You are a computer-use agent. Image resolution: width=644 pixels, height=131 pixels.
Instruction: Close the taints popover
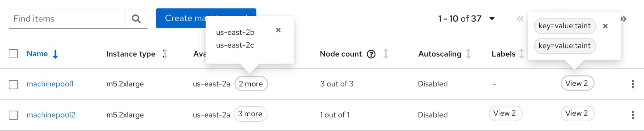point(605,26)
